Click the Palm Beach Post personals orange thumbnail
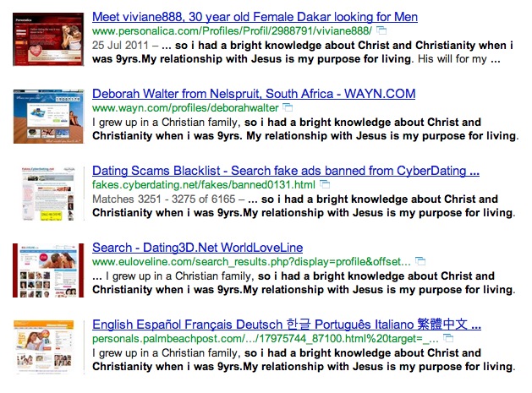The height and width of the screenshot is (393, 532). click(x=44, y=347)
